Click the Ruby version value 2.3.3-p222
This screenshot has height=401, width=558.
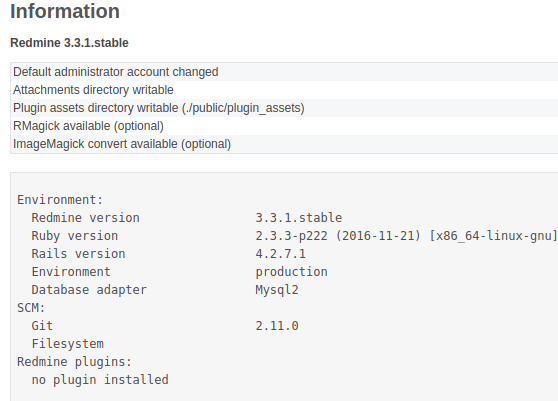tap(291, 236)
